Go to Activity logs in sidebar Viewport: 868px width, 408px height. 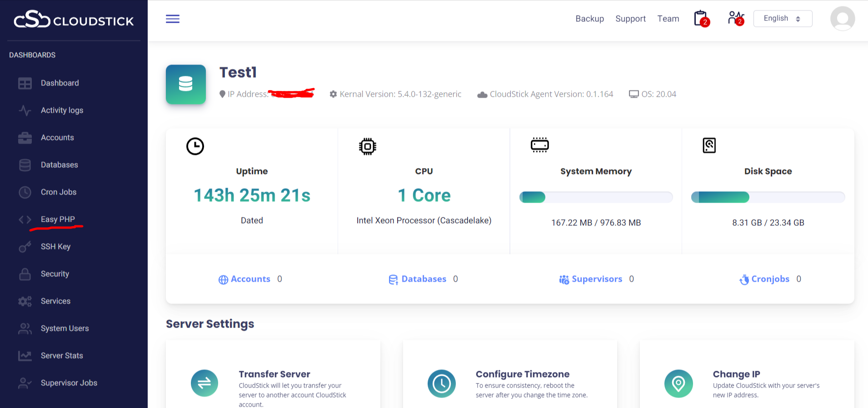click(x=62, y=110)
